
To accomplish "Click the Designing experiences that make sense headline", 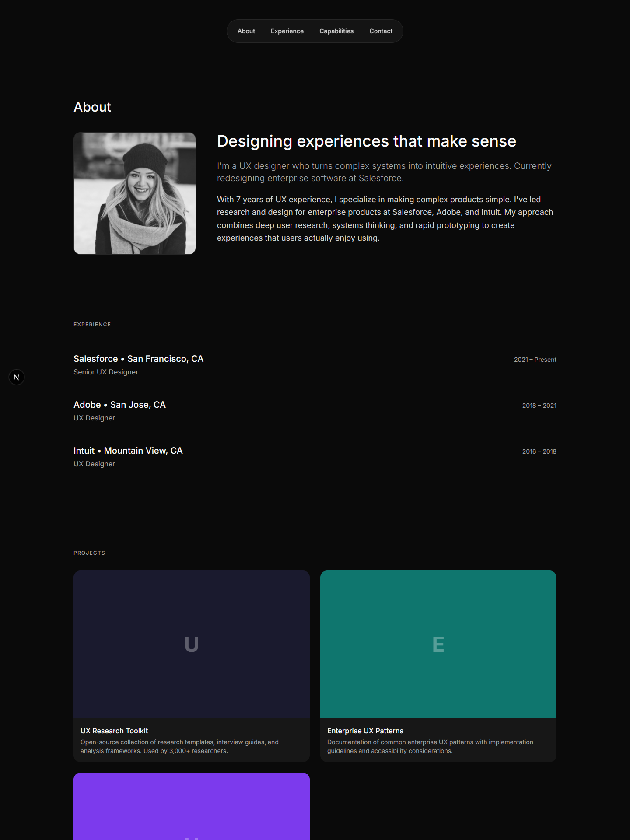I will pyautogui.click(x=367, y=141).
